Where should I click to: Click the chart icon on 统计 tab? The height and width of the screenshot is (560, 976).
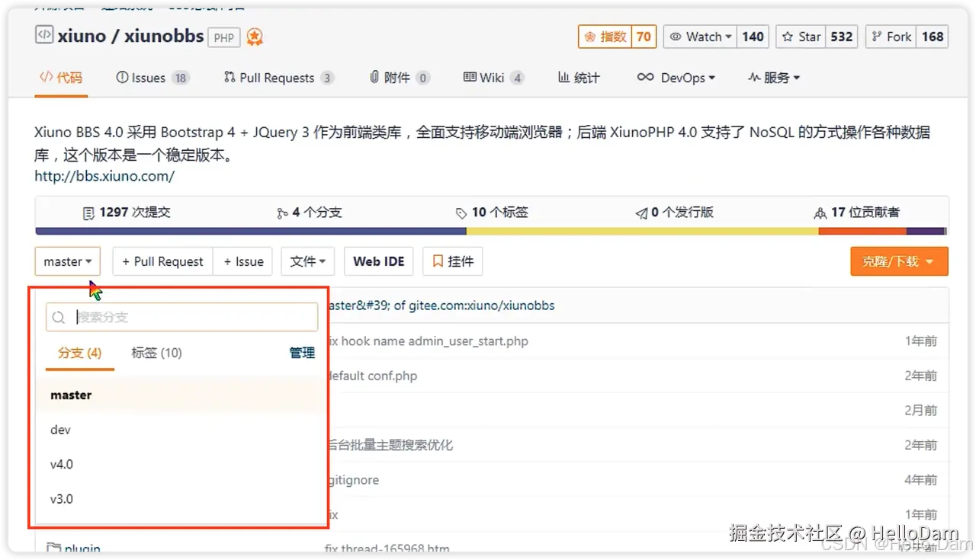point(563,77)
